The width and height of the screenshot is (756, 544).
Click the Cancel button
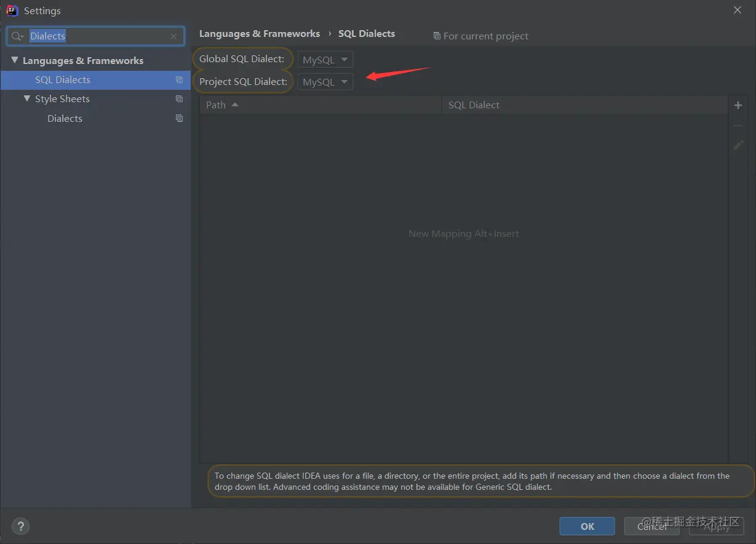(652, 526)
